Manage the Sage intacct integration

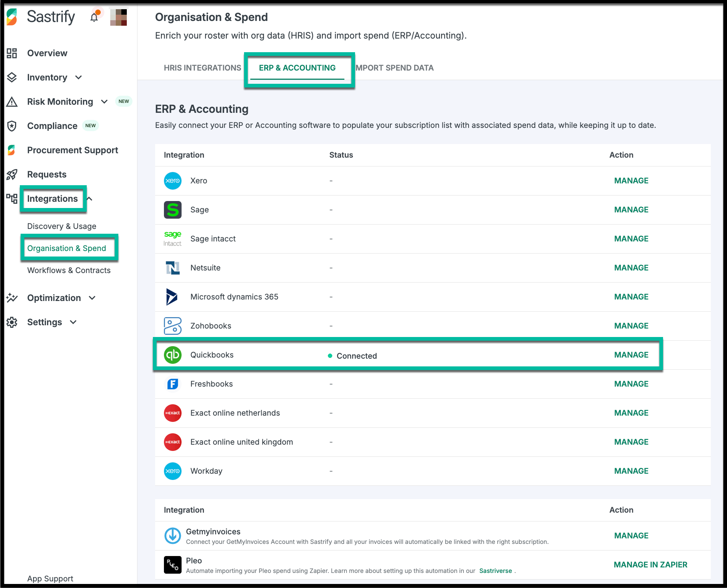point(631,239)
